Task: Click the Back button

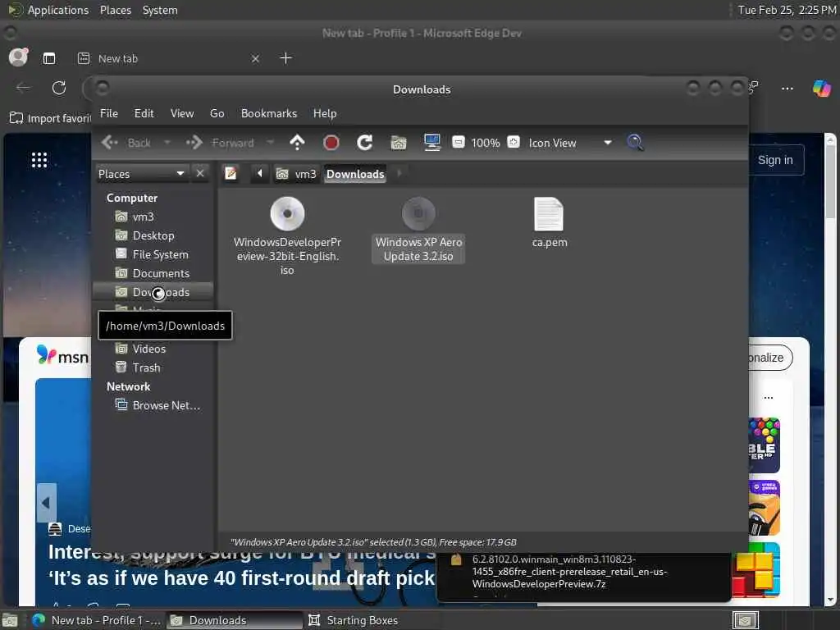Action: [126, 143]
